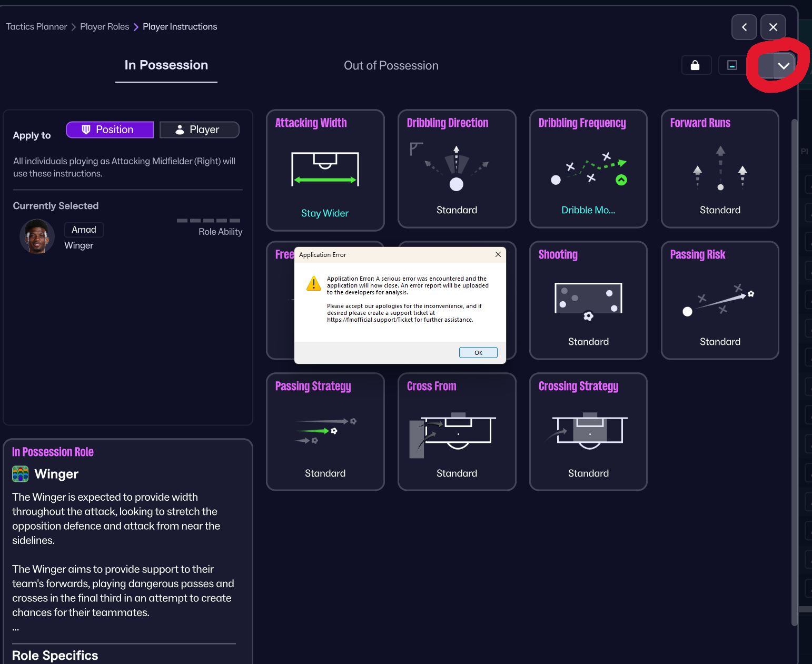The image size is (812, 664).
Task: Select the In Possession tab
Action: point(166,65)
